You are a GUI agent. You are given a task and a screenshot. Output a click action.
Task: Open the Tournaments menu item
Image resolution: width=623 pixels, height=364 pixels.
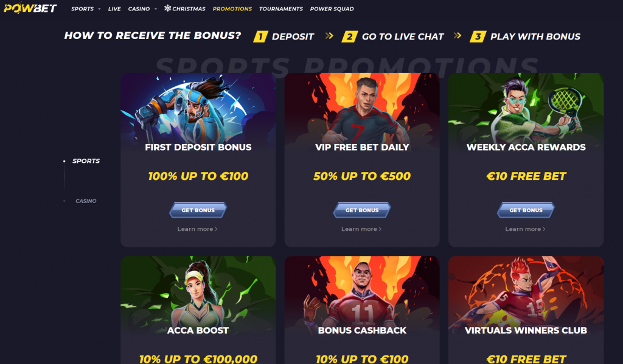[x=281, y=9]
